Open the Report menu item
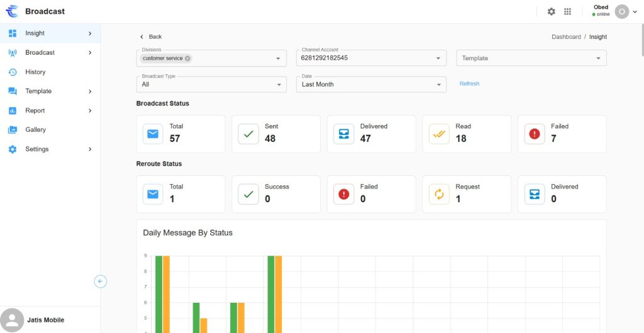This screenshot has width=644, height=333. (50, 111)
